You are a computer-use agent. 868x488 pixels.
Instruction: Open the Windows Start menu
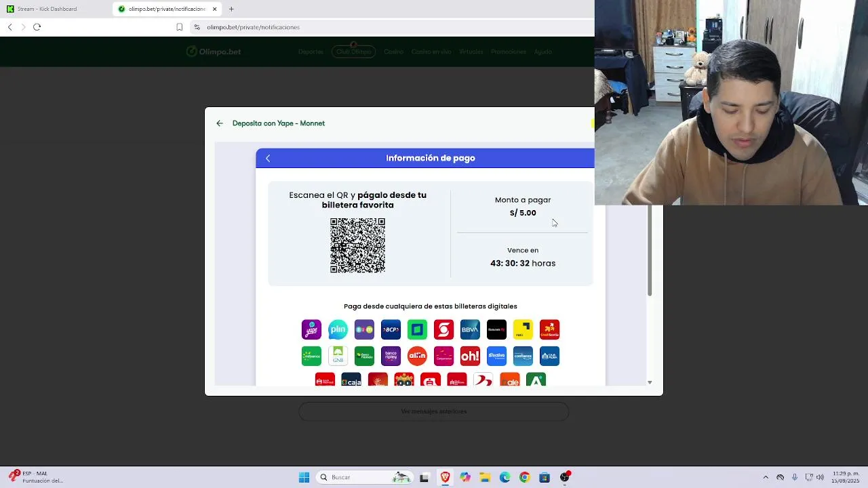point(304,477)
